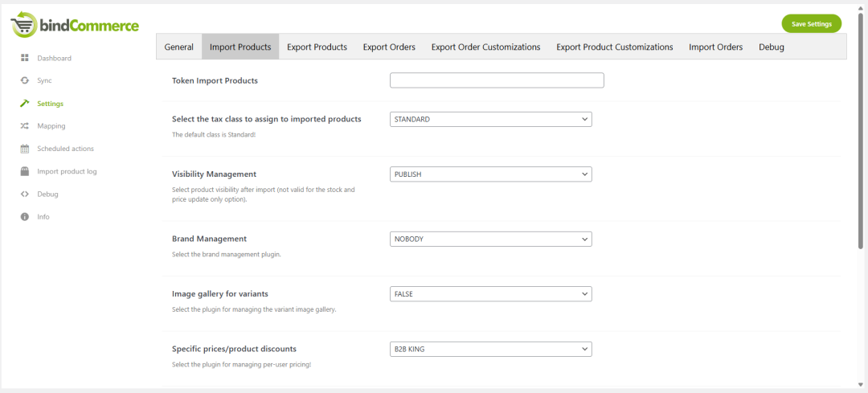Open Specific prices B2B KING dropdown
Image resolution: width=868 pixels, height=393 pixels.
[491, 350]
